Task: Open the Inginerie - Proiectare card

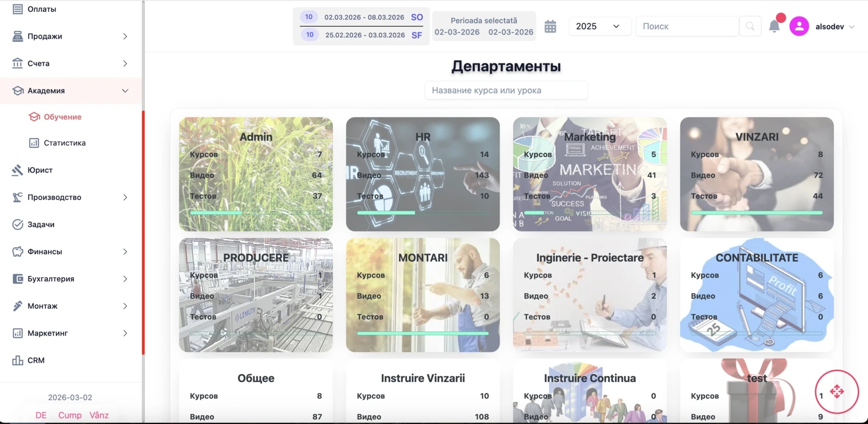Action: pos(590,295)
